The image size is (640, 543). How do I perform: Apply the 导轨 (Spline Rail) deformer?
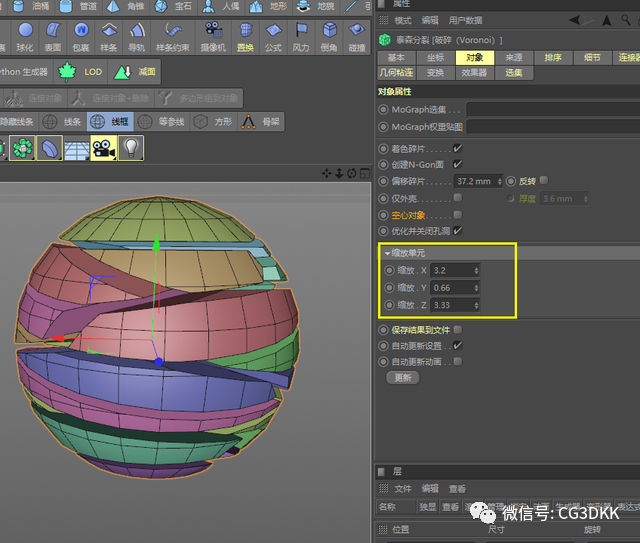coord(137,37)
